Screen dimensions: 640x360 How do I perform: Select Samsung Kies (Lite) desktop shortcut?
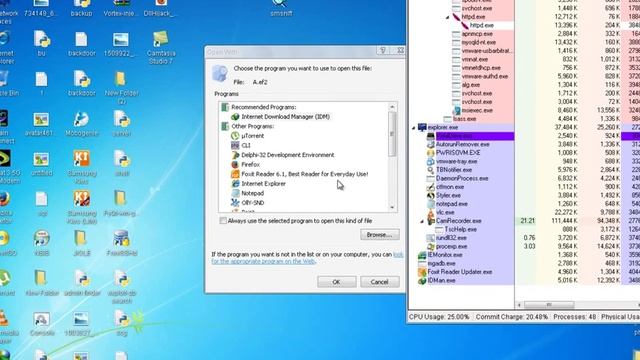point(81,207)
